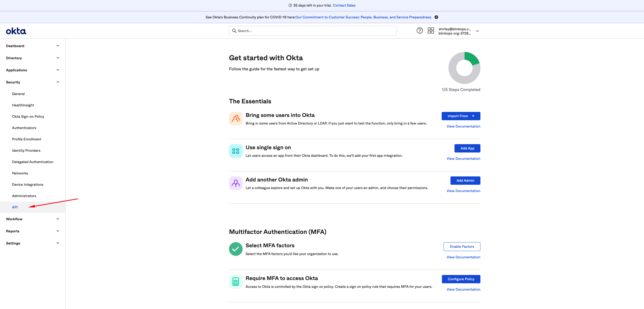Click the green MFA checkmark icon

[x=236, y=249]
